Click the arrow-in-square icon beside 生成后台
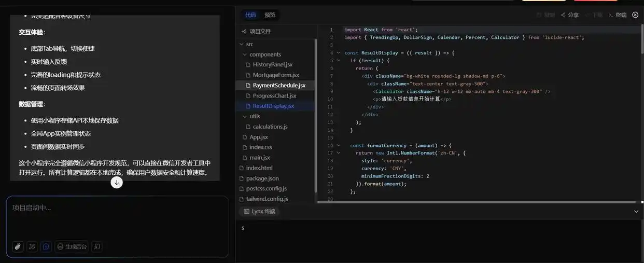The image size is (644, 263). (x=97, y=246)
